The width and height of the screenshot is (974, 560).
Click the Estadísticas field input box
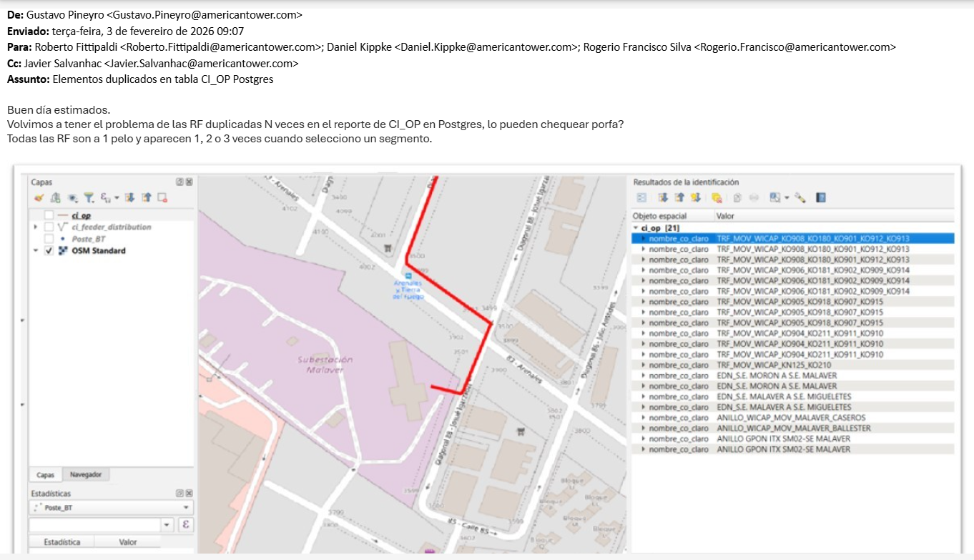point(94,525)
